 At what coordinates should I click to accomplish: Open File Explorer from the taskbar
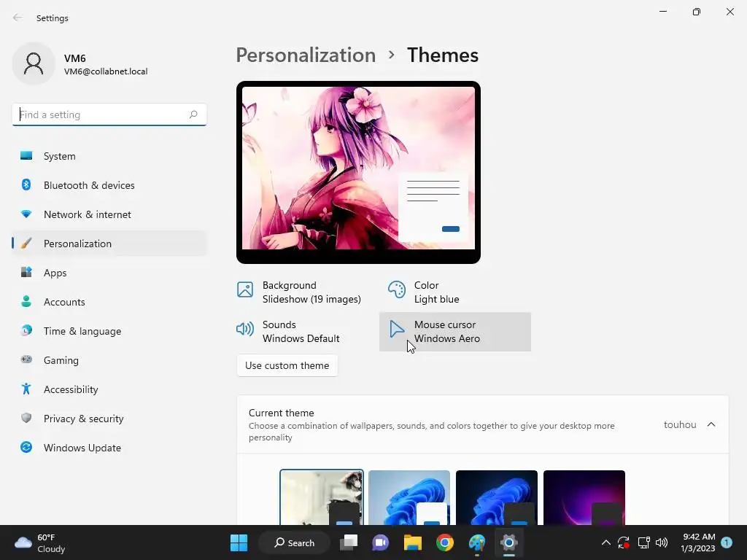coord(413,542)
